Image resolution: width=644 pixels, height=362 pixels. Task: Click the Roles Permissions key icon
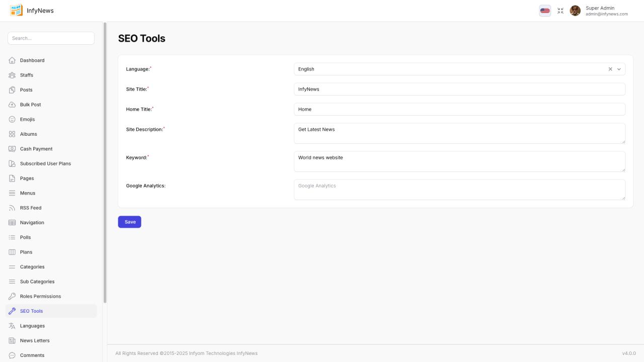click(12, 296)
